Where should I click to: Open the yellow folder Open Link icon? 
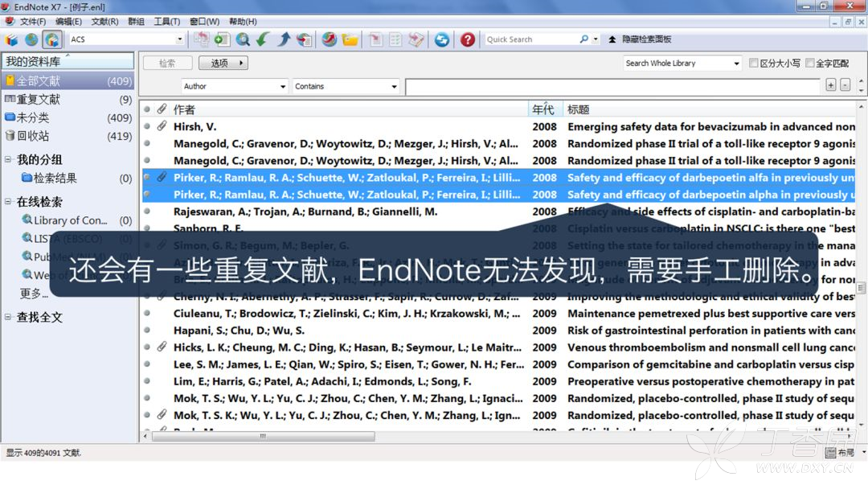[350, 39]
